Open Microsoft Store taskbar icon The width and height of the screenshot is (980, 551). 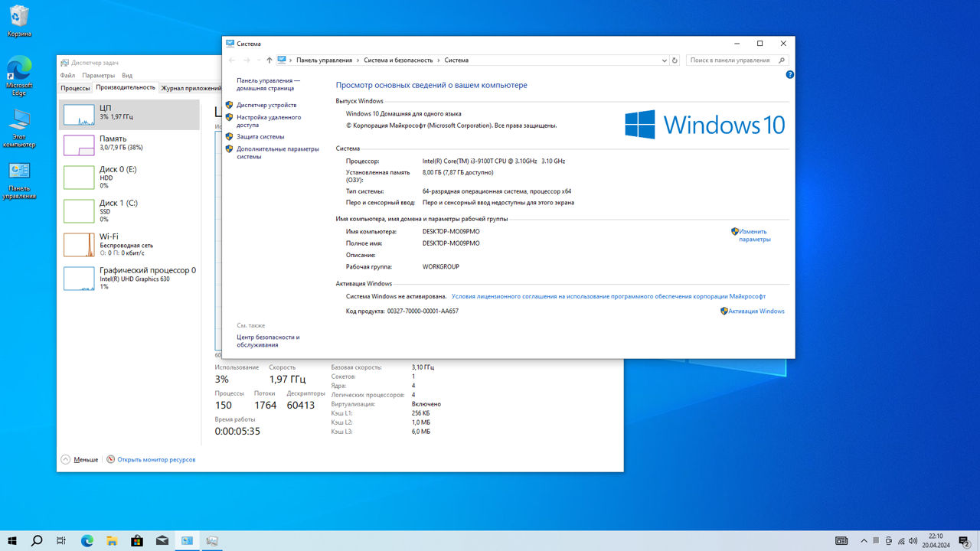point(137,541)
